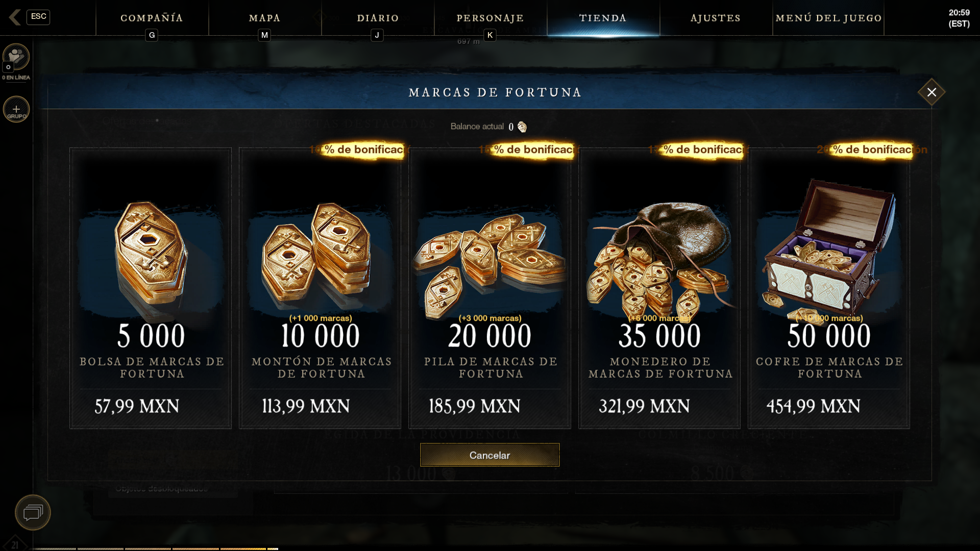Switch to the Mapa tab
This screenshot has height=551, width=980.
(265, 18)
